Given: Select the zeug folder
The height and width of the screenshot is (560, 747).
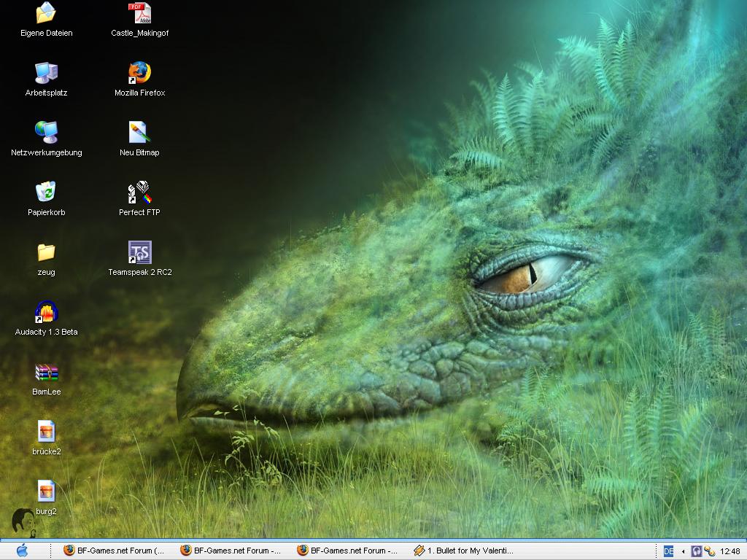Looking at the screenshot, I should (46, 252).
